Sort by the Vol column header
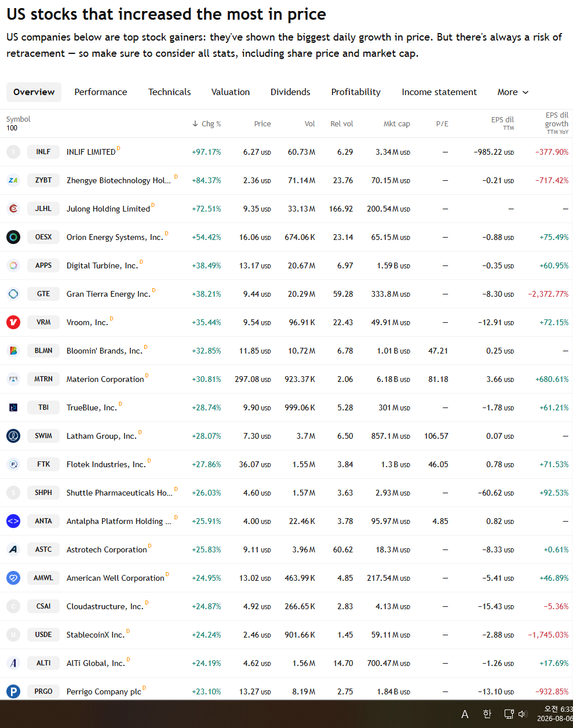The width and height of the screenshot is (573, 728). point(310,123)
